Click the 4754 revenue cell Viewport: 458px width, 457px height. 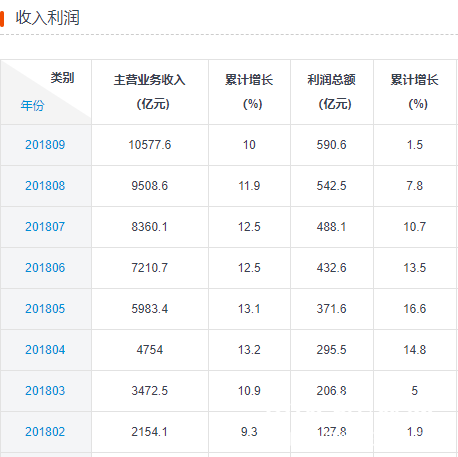coord(150,350)
